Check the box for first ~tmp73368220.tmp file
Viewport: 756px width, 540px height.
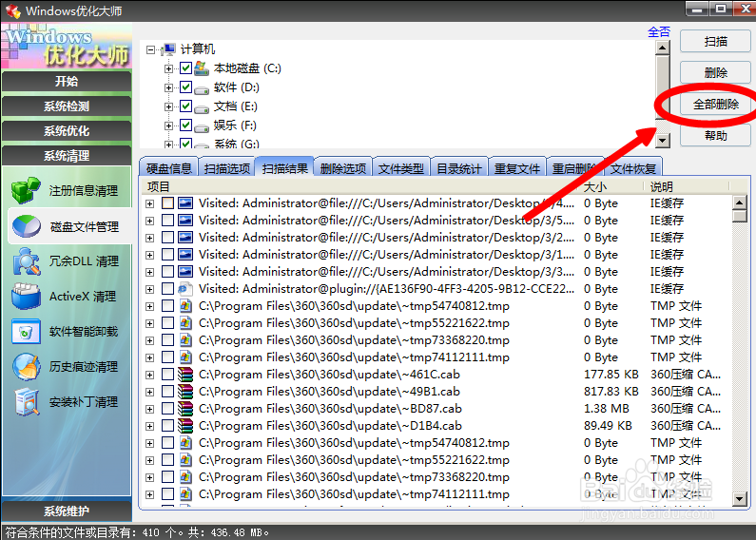(167, 340)
